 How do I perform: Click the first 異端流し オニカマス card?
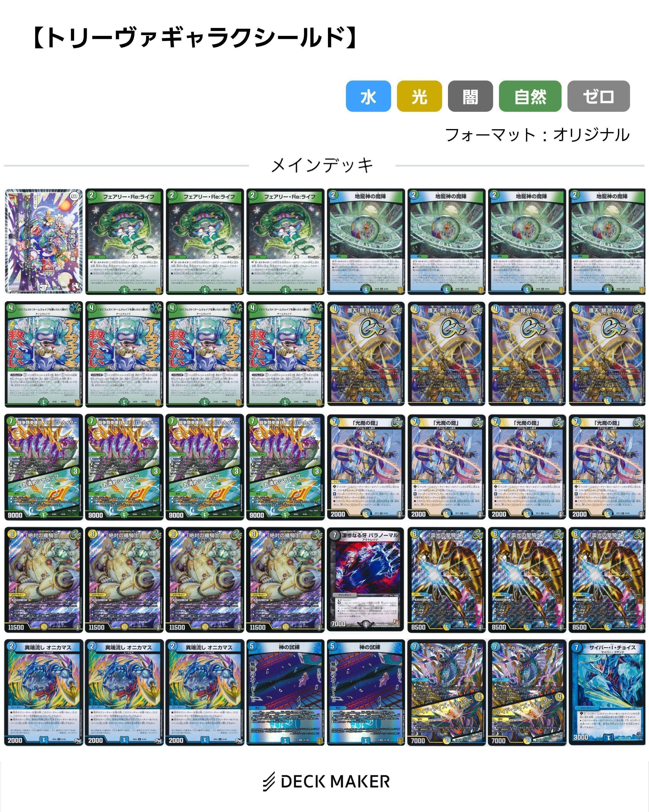44,692
